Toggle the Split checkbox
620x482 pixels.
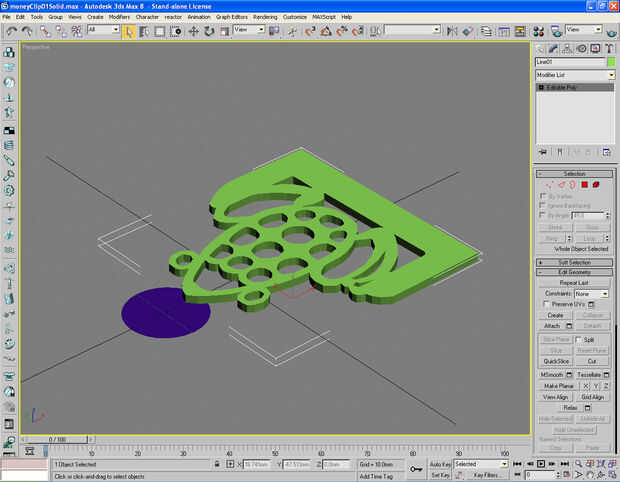click(579, 339)
